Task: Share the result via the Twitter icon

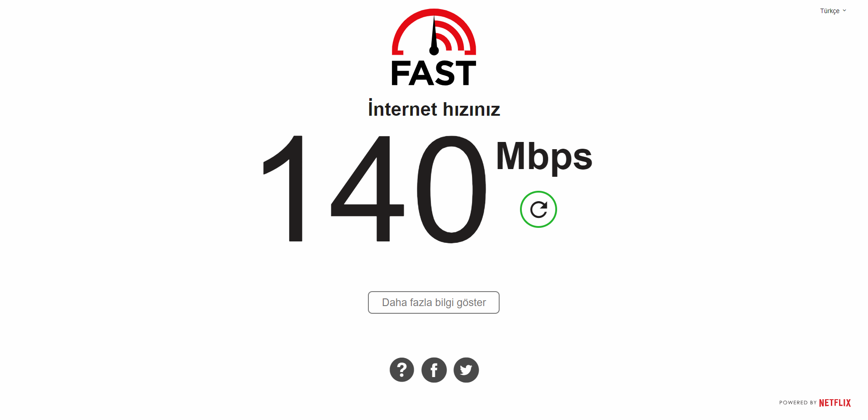Action: coord(466,370)
